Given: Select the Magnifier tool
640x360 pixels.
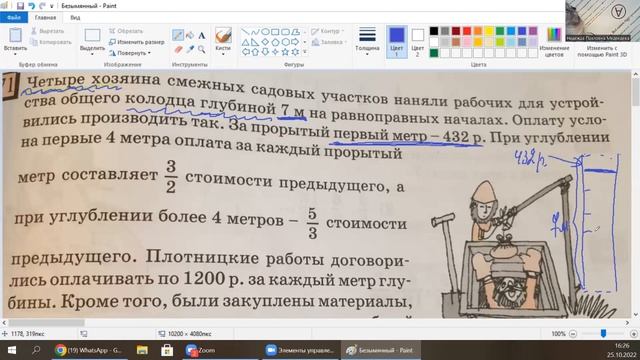Looking at the screenshot, I should [202, 49].
